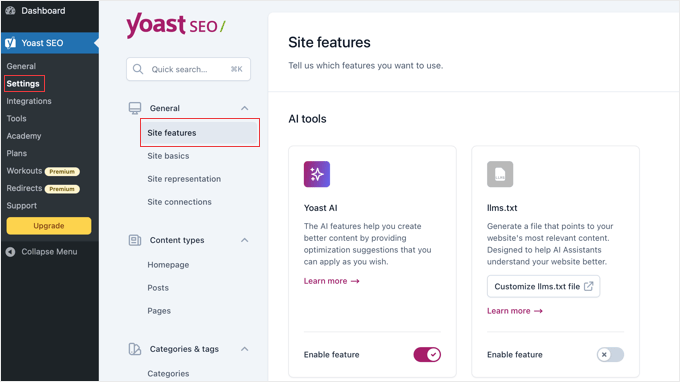
Task: Click the Categories & tags section icon
Action: pyautogui.click(x=135, y=349)
